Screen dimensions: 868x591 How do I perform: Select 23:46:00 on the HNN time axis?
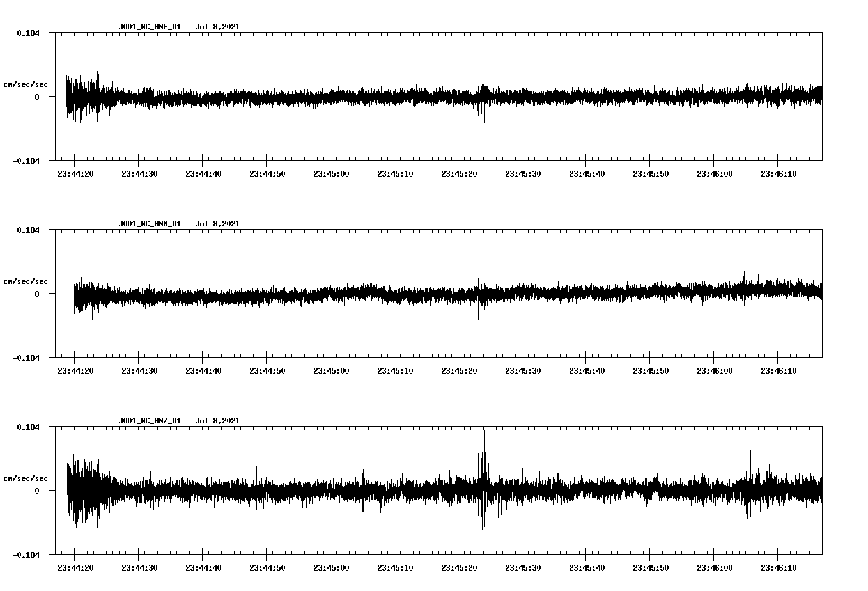pyautogui.click(x=715, y=370)
